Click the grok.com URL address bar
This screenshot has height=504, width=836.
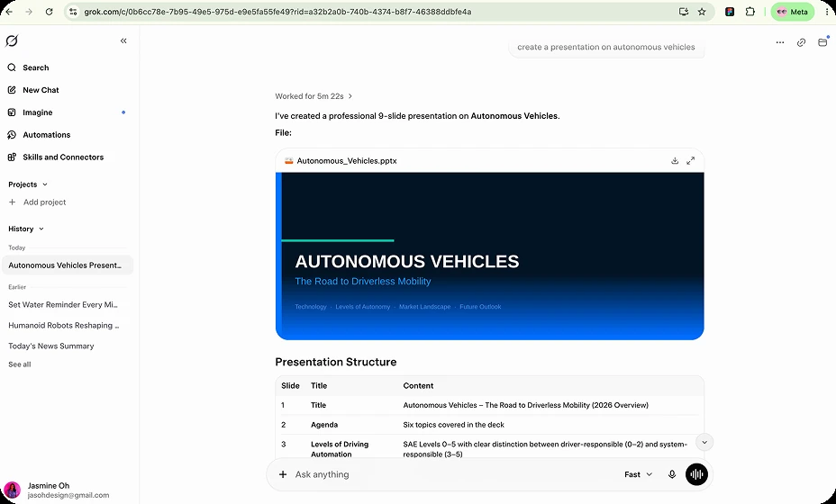[277, 12]
